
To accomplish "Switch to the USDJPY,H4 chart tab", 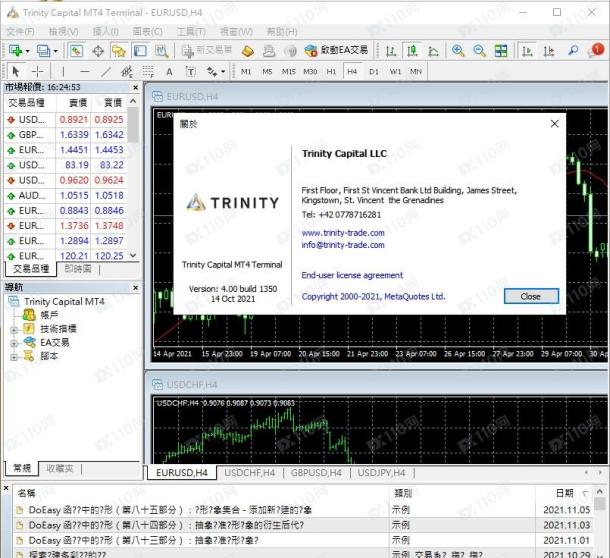I will tap(381, 473).
